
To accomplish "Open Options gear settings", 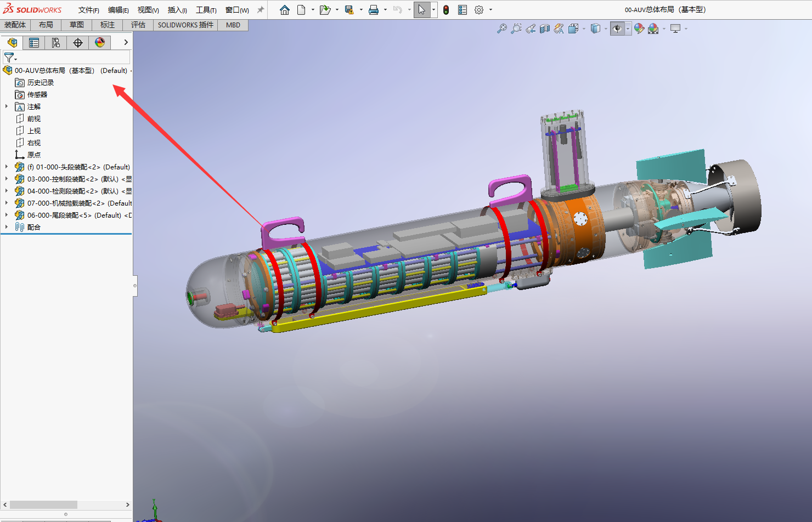I will point(479,10).
